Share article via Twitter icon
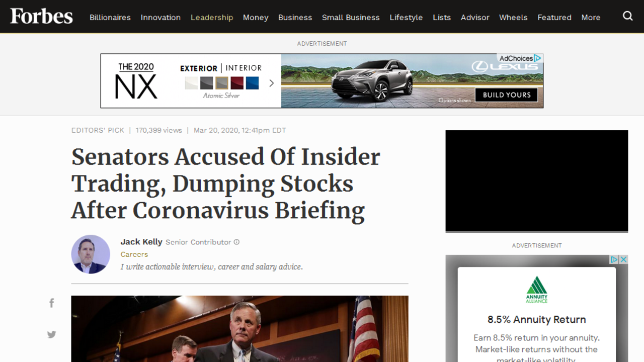The width and height of the screenshot is (644, 362). point(51,334)
